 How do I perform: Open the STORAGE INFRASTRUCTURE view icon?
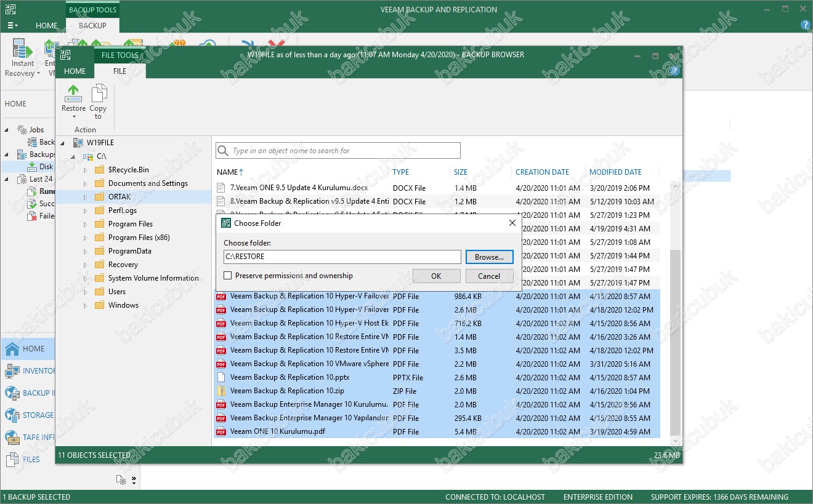coord(12,415)
